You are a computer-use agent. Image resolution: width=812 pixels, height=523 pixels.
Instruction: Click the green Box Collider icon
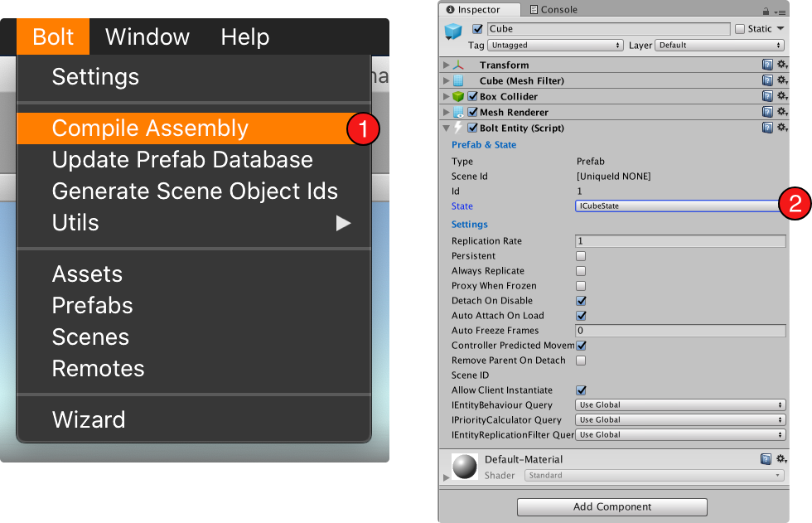click(458, 96)
